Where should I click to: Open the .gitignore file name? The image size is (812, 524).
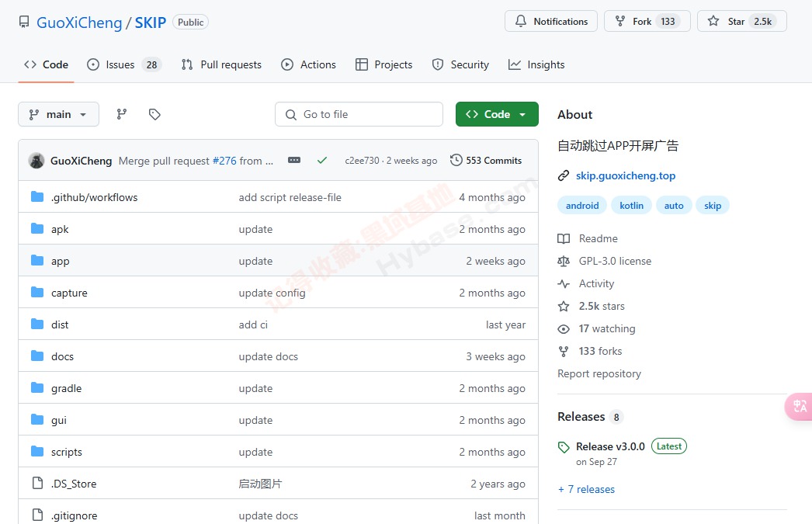[x=74, y=515]
